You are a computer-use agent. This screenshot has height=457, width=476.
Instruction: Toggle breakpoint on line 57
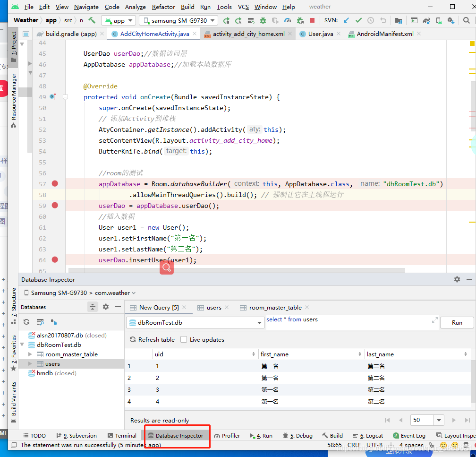pyautogui.click(x=55, y=183)
